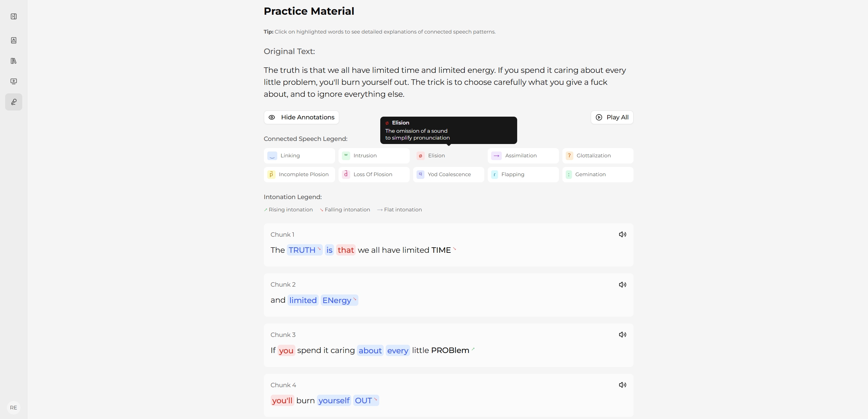Click the highlighted word "that" in Chunk 1

(x=346, y=250)
